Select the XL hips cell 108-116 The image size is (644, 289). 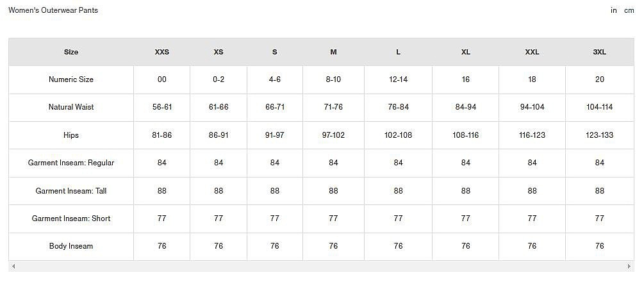coord(465,135)
